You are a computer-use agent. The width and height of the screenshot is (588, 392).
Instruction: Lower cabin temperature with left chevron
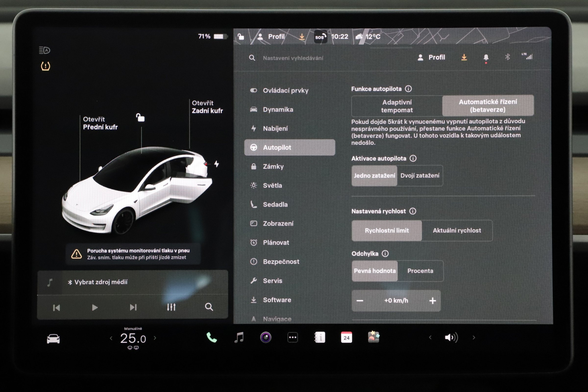pyautogui.click(x=111, y=338)
